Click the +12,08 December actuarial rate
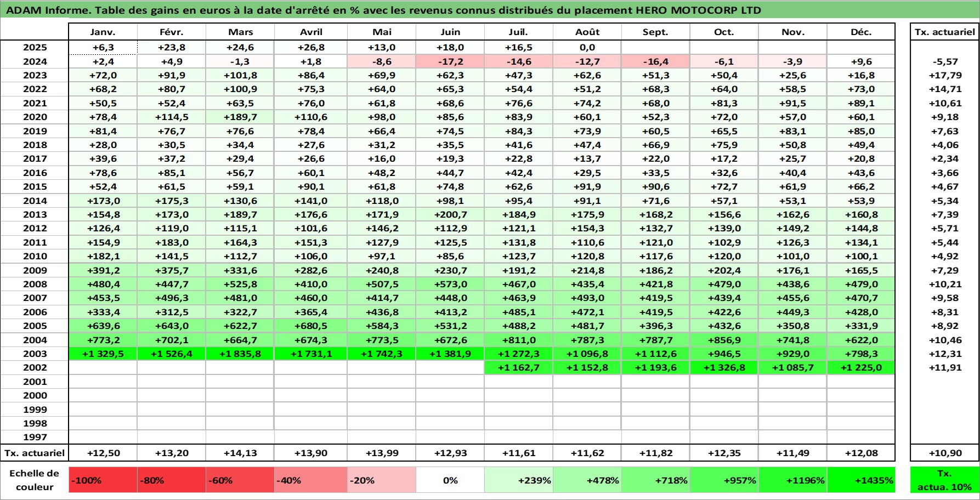The width and height of the screenshot is (980, 500). point(861,453)
